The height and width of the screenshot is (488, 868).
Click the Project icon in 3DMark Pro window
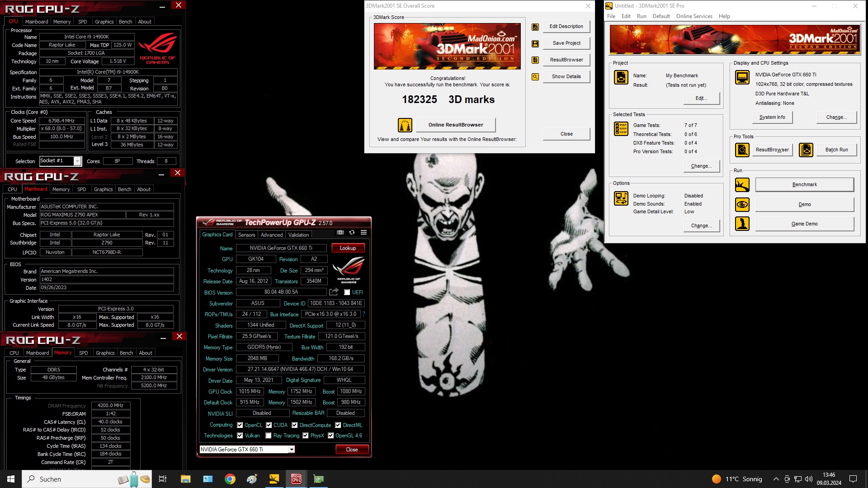(x=621, y=77)
